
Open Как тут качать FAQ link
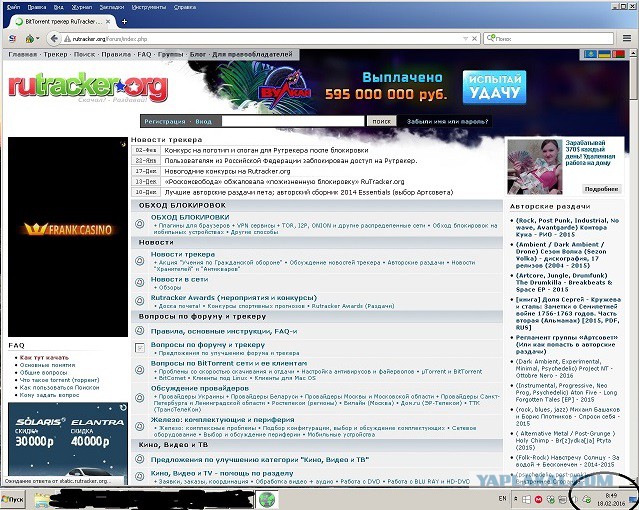(x=44, y=358)
